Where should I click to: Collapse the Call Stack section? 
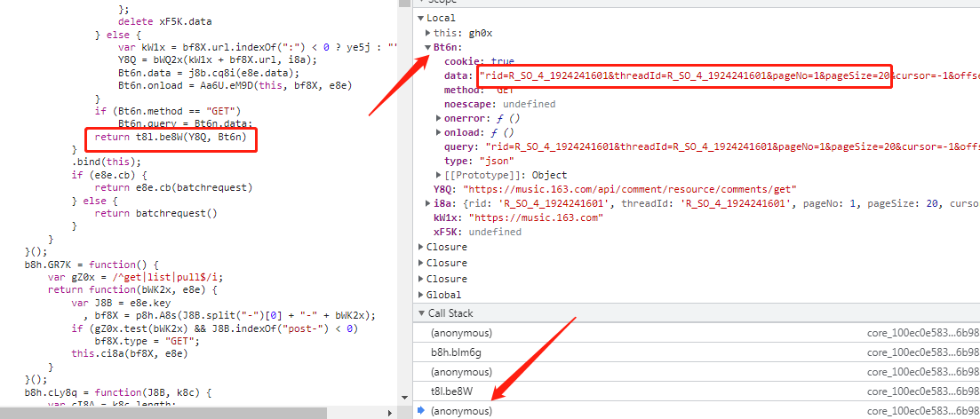tap(421, 313)
